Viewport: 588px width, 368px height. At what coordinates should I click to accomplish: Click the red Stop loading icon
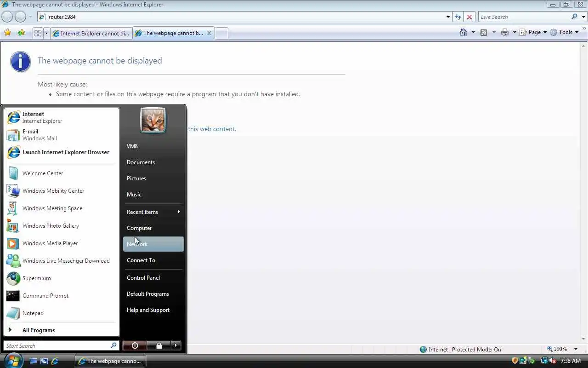click(x=469, y=17)
